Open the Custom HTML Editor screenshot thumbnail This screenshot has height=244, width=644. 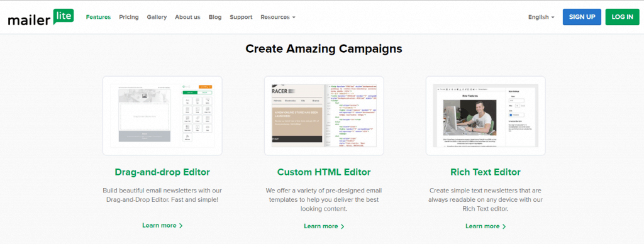click(x=324, y=116)
